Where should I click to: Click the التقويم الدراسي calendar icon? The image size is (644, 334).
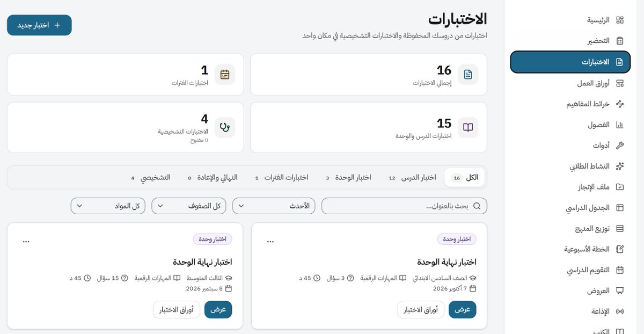(620, 270)
